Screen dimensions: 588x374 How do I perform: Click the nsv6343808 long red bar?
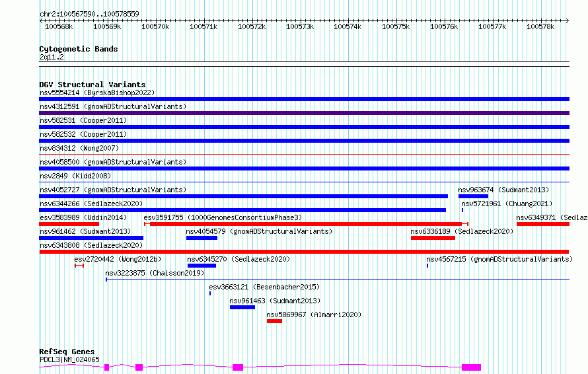pyautogui.click(x=304, y=252)
